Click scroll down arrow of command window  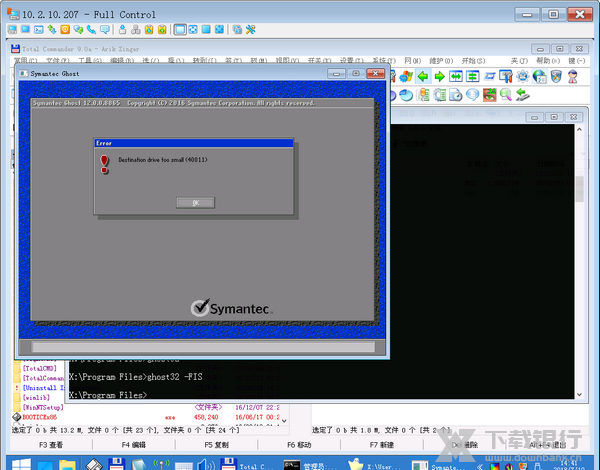coord(579,395)
